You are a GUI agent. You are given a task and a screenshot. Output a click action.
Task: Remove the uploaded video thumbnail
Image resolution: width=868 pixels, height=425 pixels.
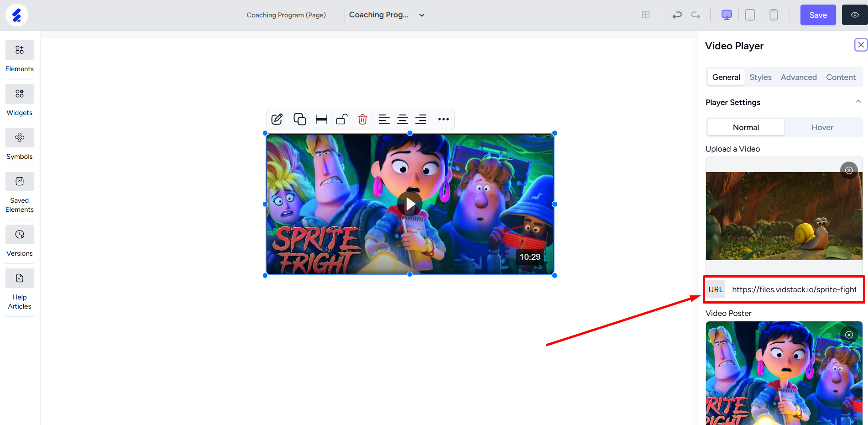849,170
